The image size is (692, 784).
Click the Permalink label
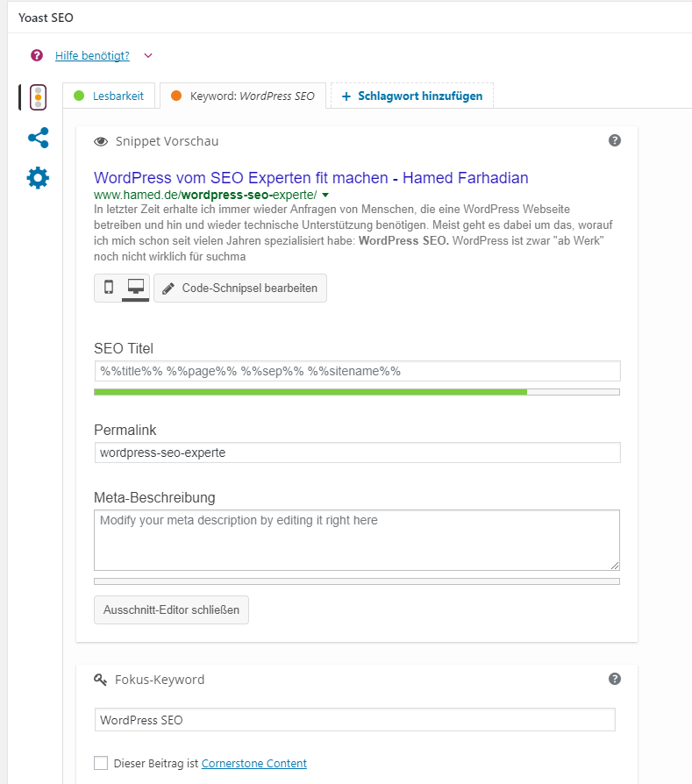125,430
